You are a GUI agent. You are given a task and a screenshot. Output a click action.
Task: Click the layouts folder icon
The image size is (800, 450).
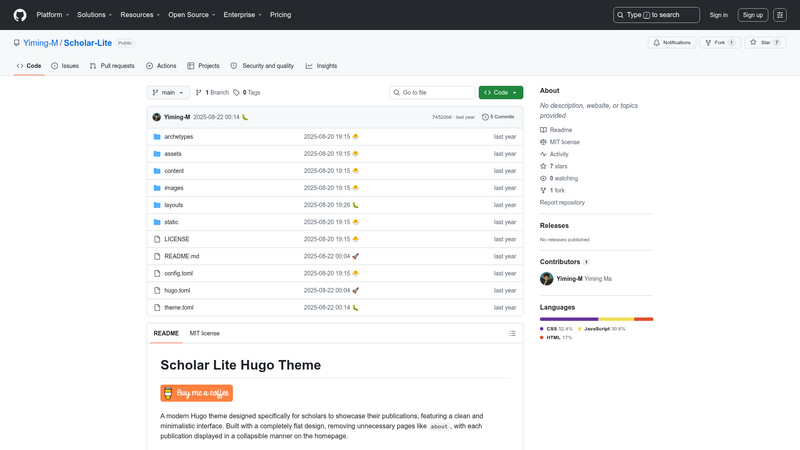click(x=157, y=205)
